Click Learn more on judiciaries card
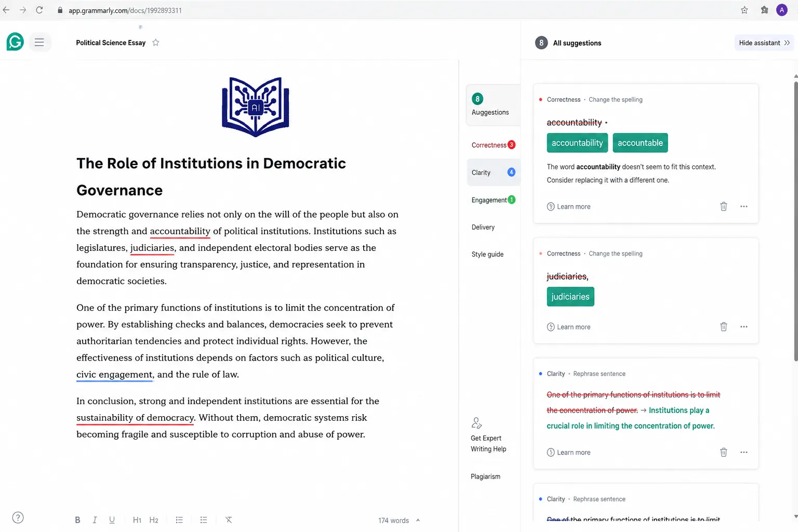 (569, 327)
